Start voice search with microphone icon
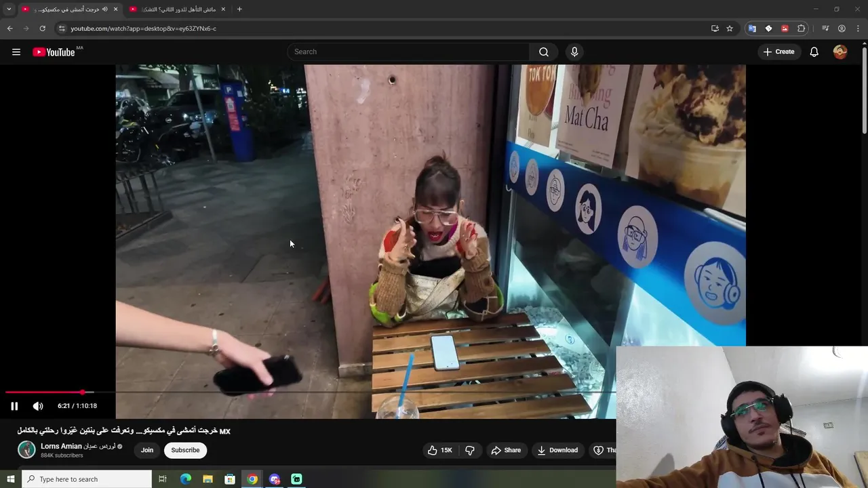Viewport: 868px width, 488px height. pos(574,52)
